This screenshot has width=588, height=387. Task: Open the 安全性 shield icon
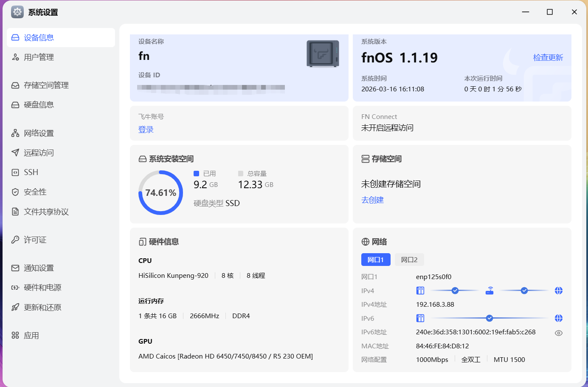coord(15,192)
